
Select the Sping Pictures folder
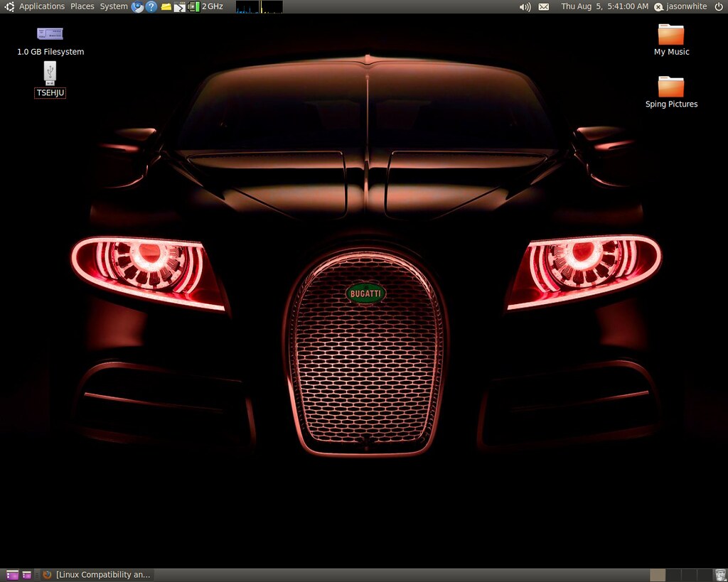[671, 92]
